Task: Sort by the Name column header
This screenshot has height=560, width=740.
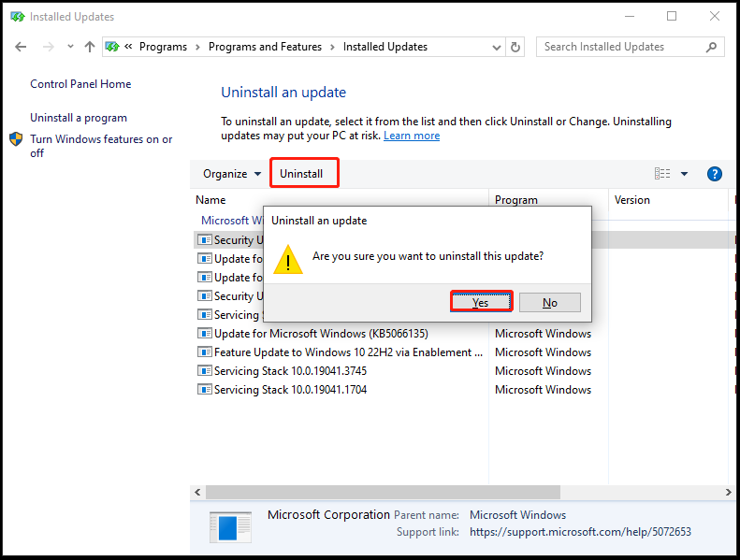Action: tap(210, 200)
